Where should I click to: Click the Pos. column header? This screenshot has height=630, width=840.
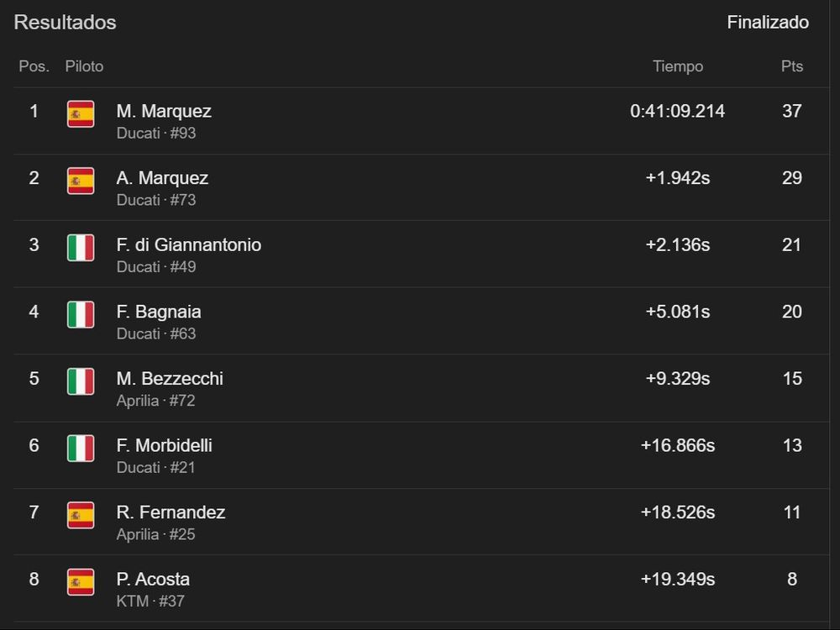(34, 66)
